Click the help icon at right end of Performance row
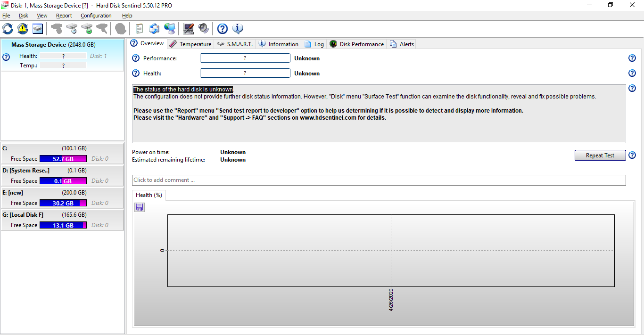 pos(632,58)
